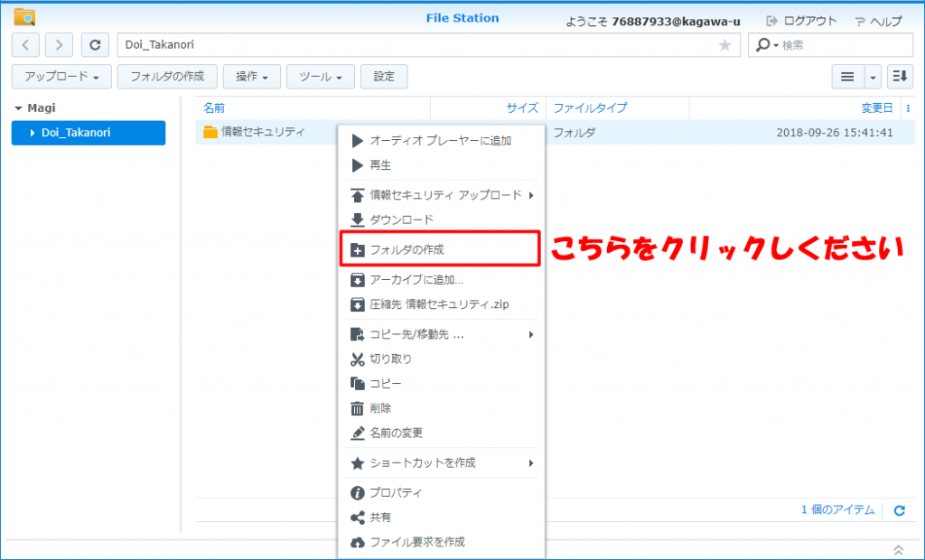The width and height of the screenshot is (925, 560).
Task: Choose ダウンロード from context menu
Action: 401,219
